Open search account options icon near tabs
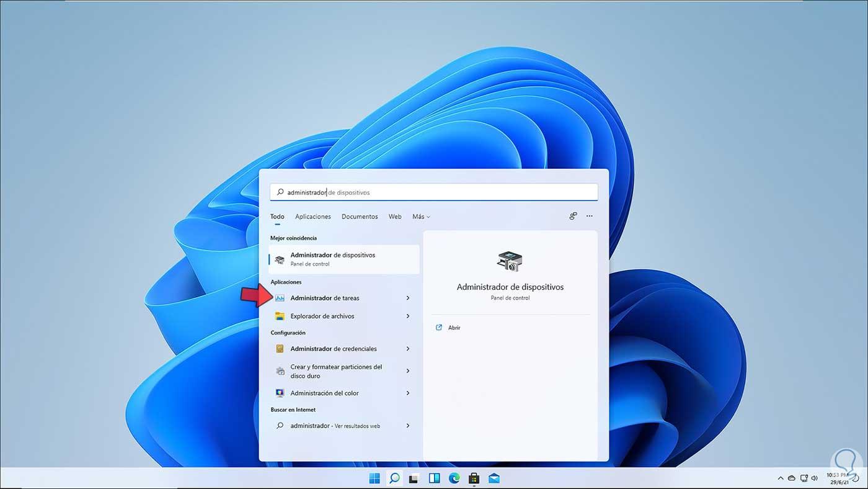The image size is (868, 489). [x=572, y=216]
